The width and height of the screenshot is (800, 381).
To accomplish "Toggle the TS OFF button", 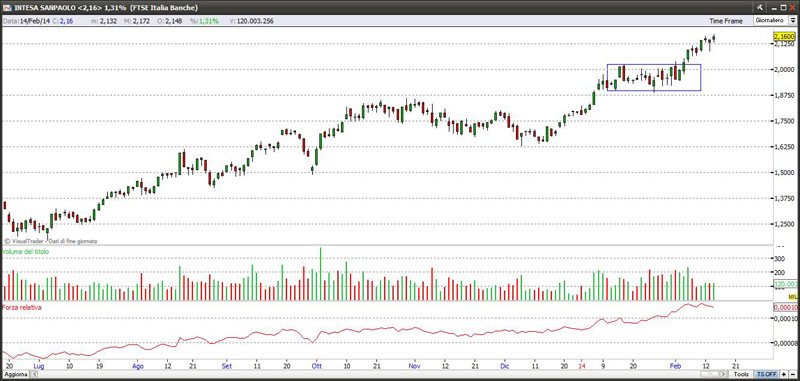I will (767, 374).
